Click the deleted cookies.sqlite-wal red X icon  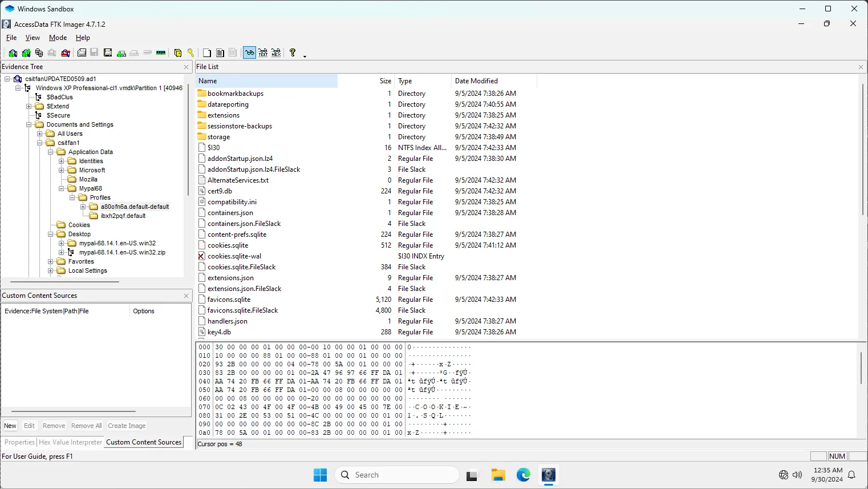point(201,256)
